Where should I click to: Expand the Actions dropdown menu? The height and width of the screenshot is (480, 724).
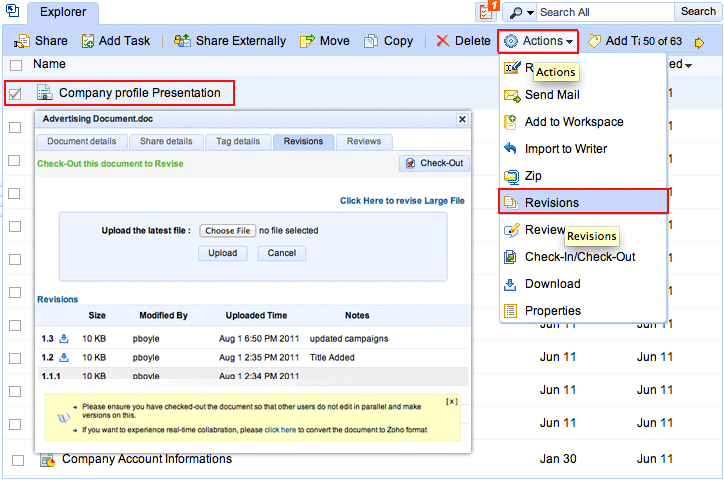tap(539, 41)
